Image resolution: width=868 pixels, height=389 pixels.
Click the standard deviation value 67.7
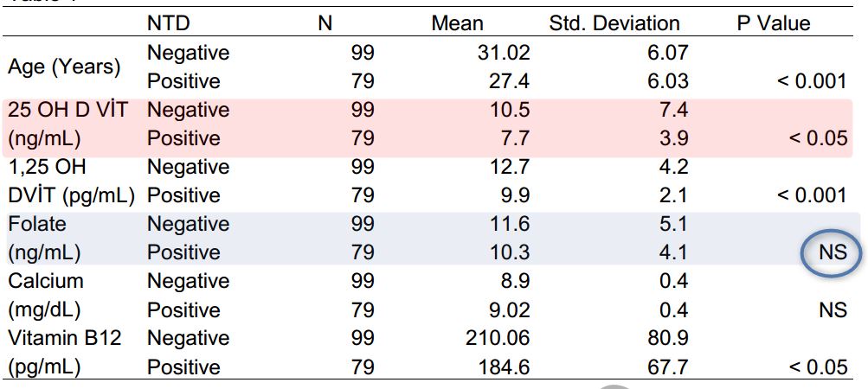click(669, 367)
